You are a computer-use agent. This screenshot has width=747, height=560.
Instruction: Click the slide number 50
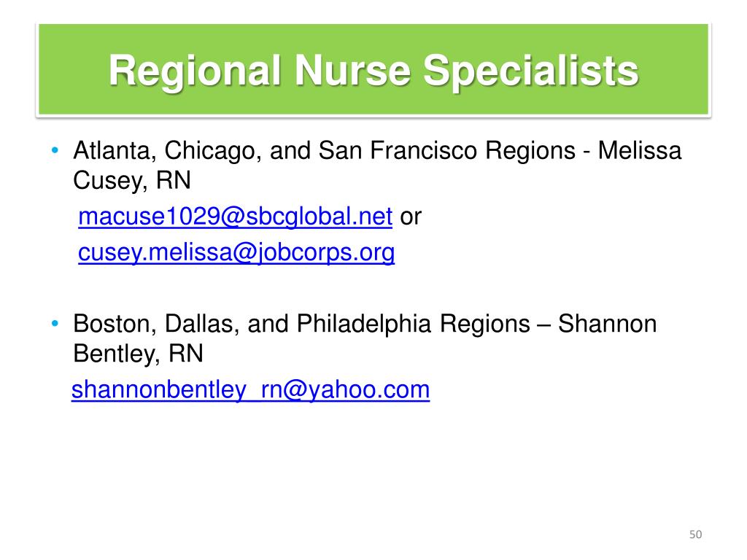(695, 534)
